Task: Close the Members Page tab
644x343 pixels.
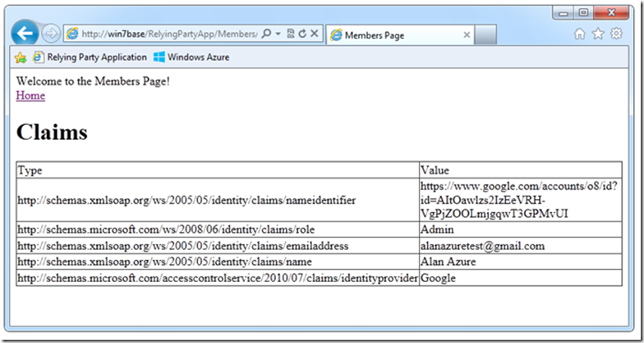Action: [x=467, y=35]
